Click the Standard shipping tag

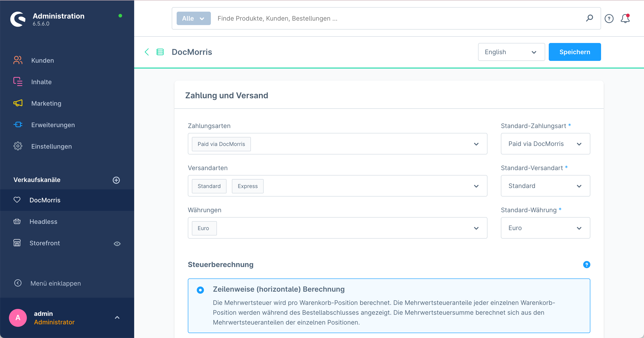209,186
